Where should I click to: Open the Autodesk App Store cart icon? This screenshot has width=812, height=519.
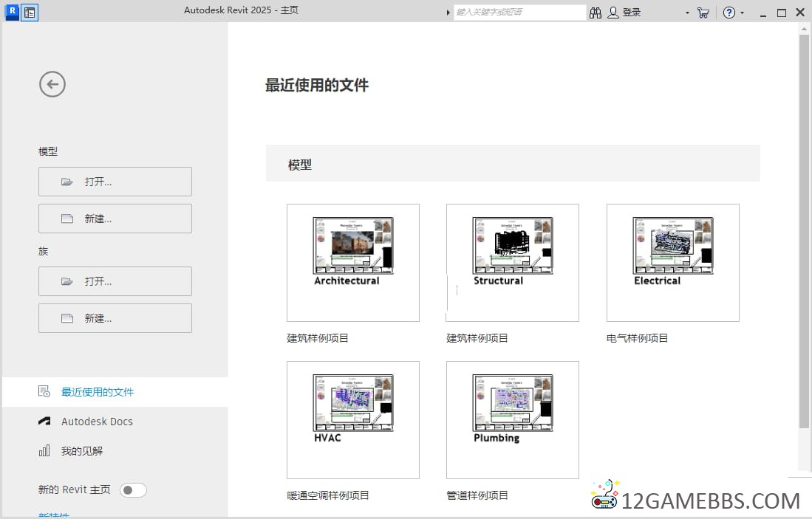(703, 13)
